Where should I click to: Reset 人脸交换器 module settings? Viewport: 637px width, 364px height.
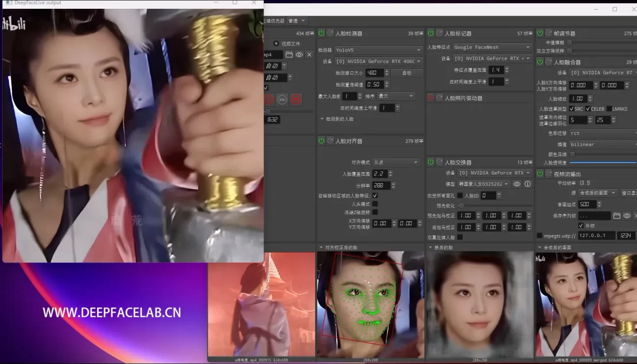[x=440, y=162]
